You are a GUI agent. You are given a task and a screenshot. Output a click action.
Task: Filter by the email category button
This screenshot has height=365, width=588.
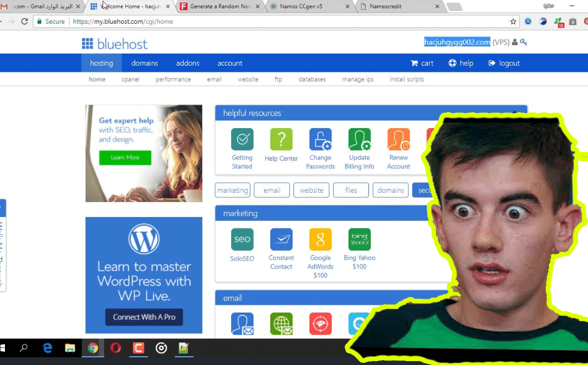272,190
